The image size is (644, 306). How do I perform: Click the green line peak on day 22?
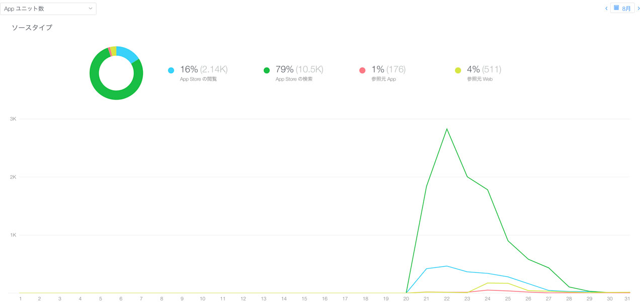pyautogui.click(x=447, y=129)
